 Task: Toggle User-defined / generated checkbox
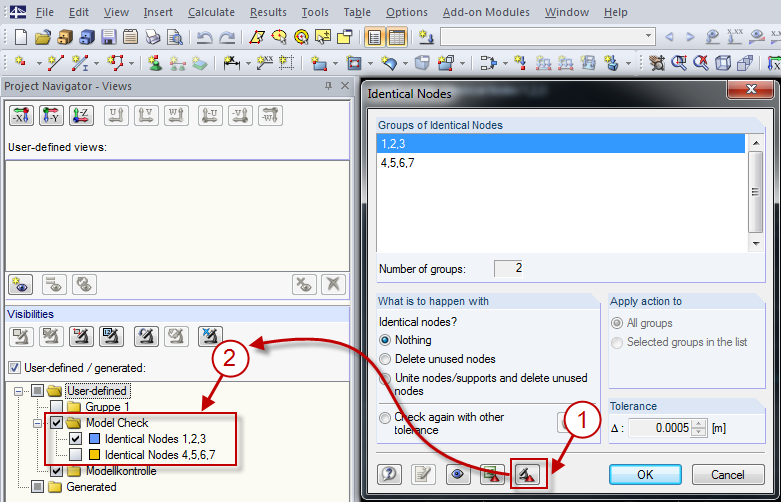coord(15,368)
